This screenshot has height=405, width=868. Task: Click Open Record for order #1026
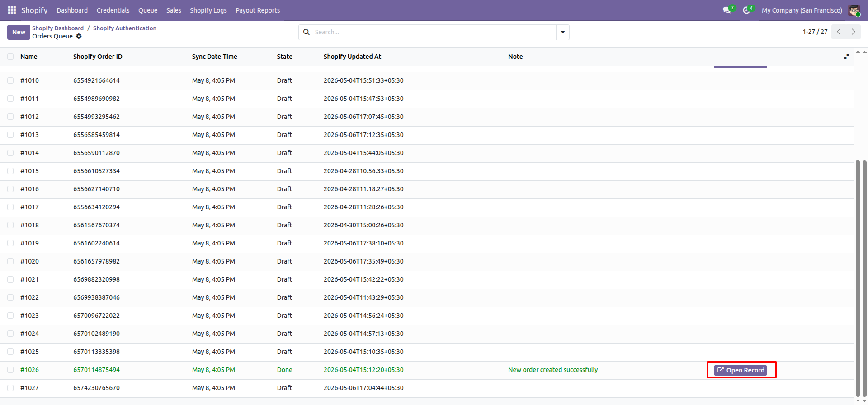click(x=741, y=370)
